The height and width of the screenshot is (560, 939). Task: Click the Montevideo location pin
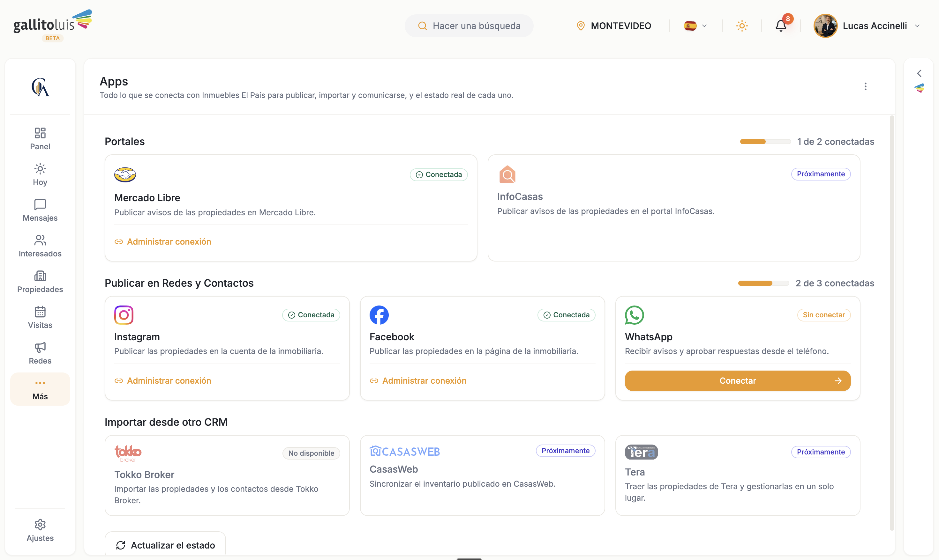tap(581, 26)
